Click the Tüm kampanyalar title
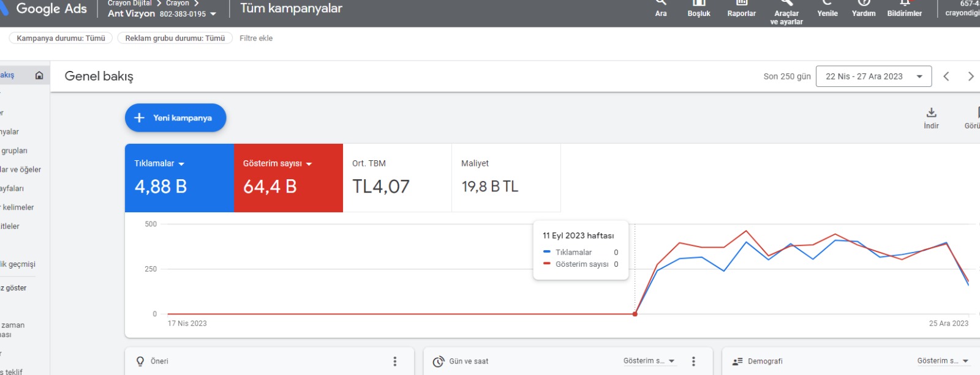Image resolution: width=980 pixels, height=375 pixels. (291, 9)
